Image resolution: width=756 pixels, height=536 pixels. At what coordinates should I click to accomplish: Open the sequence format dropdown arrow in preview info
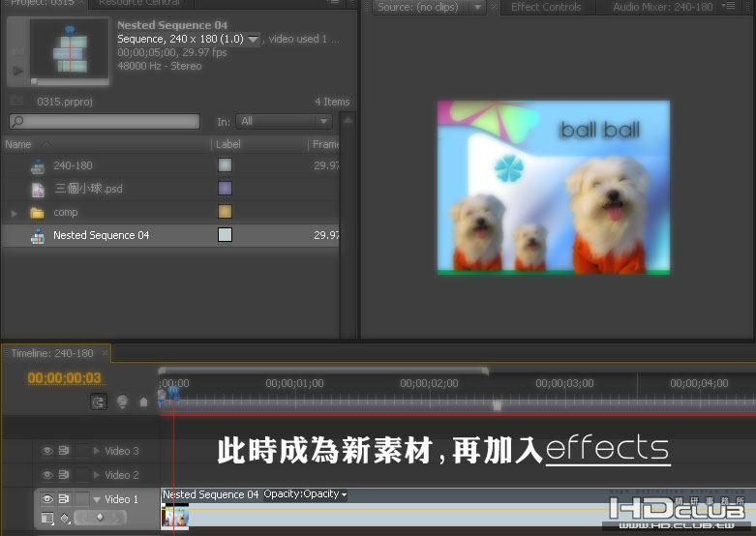click(x=253, y=39)
